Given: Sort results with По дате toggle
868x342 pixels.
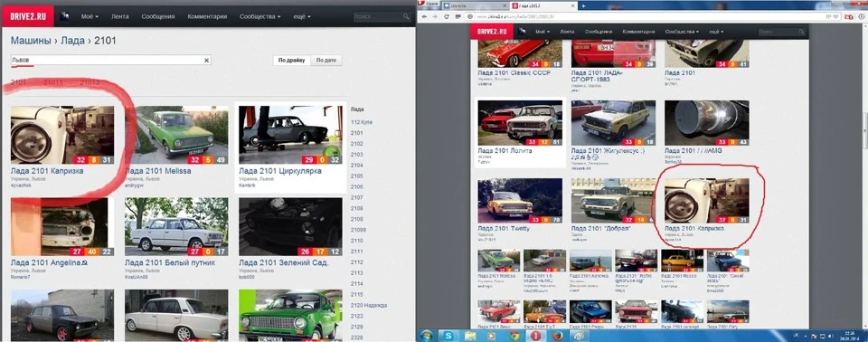Looking at the screenshot, I should (326, 60).
